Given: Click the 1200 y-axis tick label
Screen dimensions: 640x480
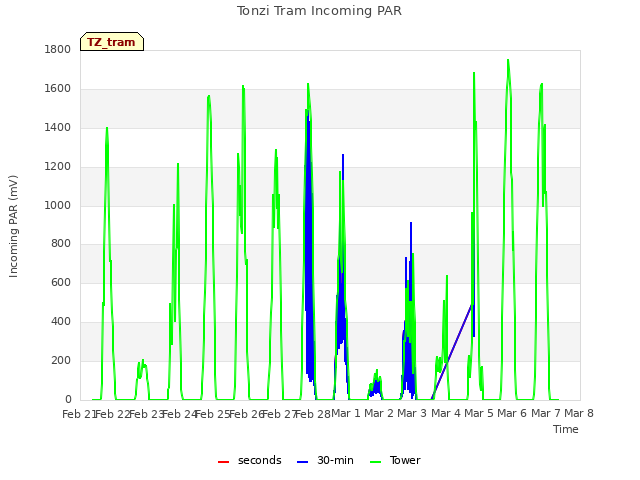Looking at the screenshot, I should click(x=58, y=167).
